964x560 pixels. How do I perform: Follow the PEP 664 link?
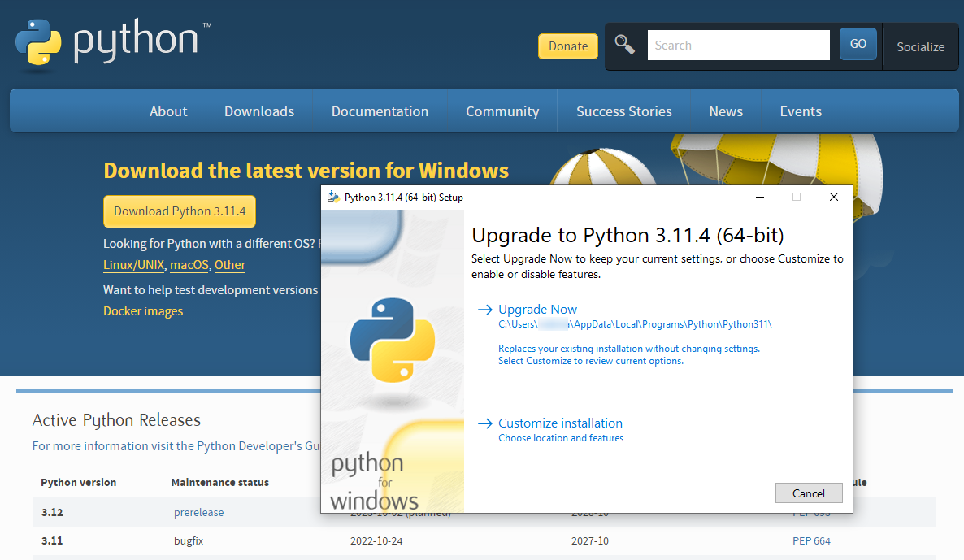click(x=811, y=541)
